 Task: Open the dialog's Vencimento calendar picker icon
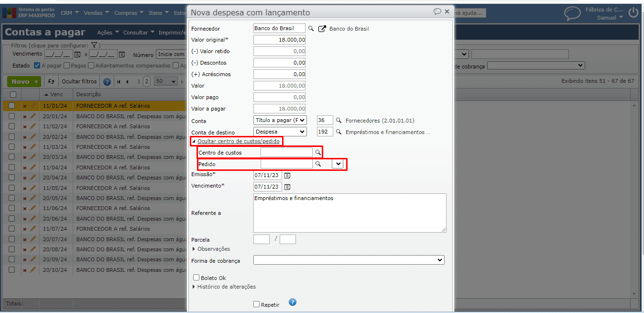coord(287,187)
